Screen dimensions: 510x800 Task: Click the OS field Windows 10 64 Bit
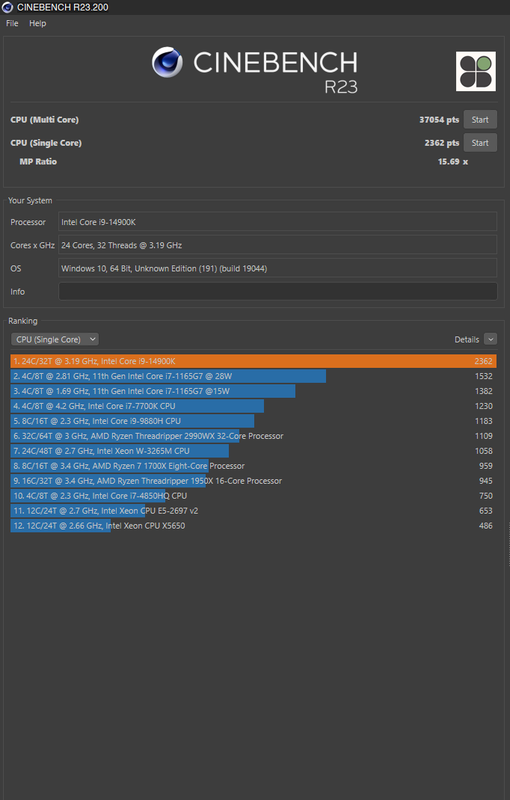(x=278, y=268)
